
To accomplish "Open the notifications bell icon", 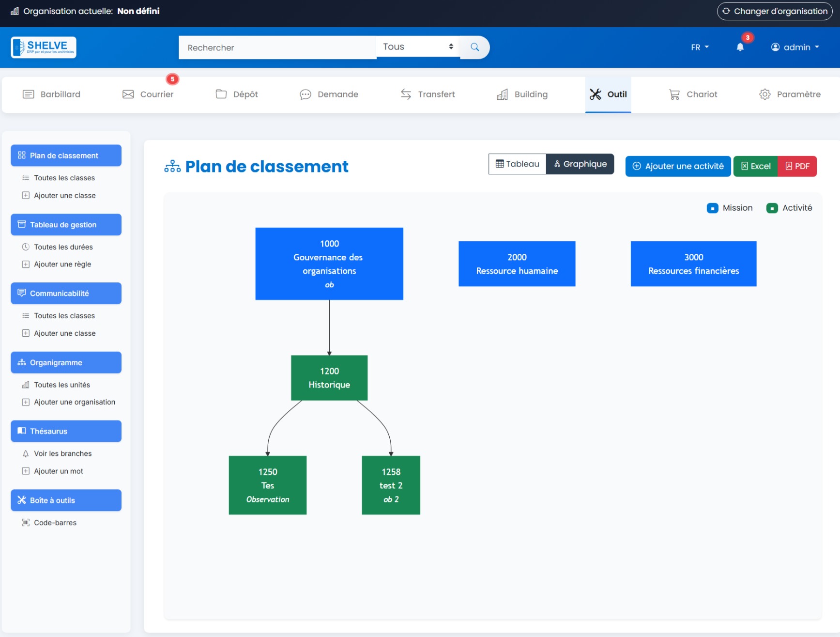I will point(740,47).
